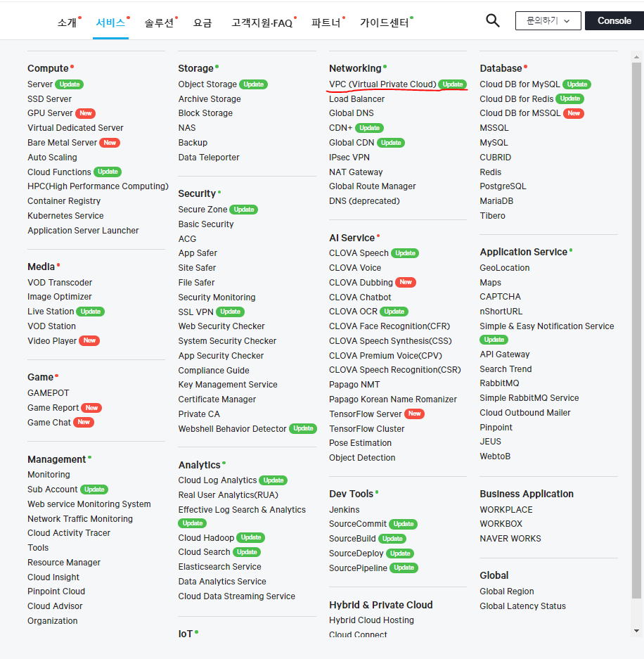
Task: Go to SourceCommit
Action: point(357,524)
